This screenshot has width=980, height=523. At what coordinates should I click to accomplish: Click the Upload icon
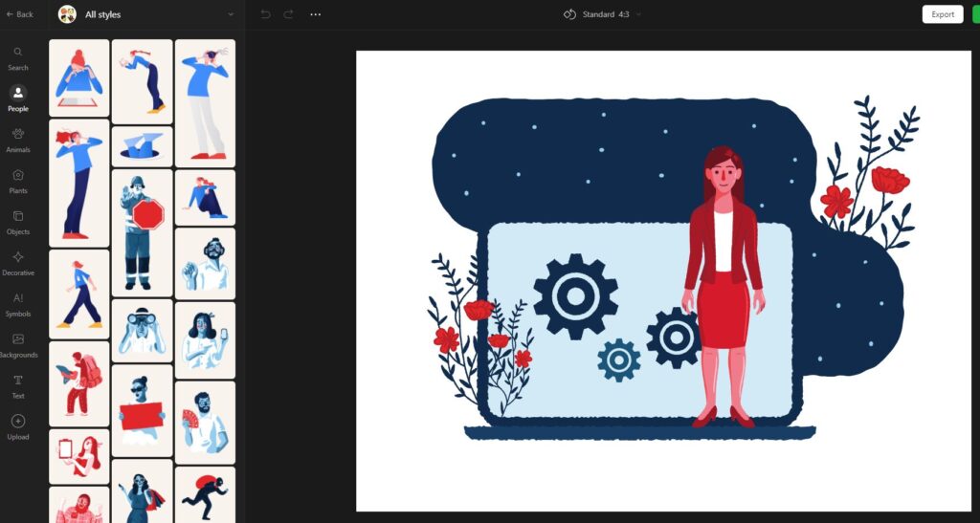coord(18,425)
